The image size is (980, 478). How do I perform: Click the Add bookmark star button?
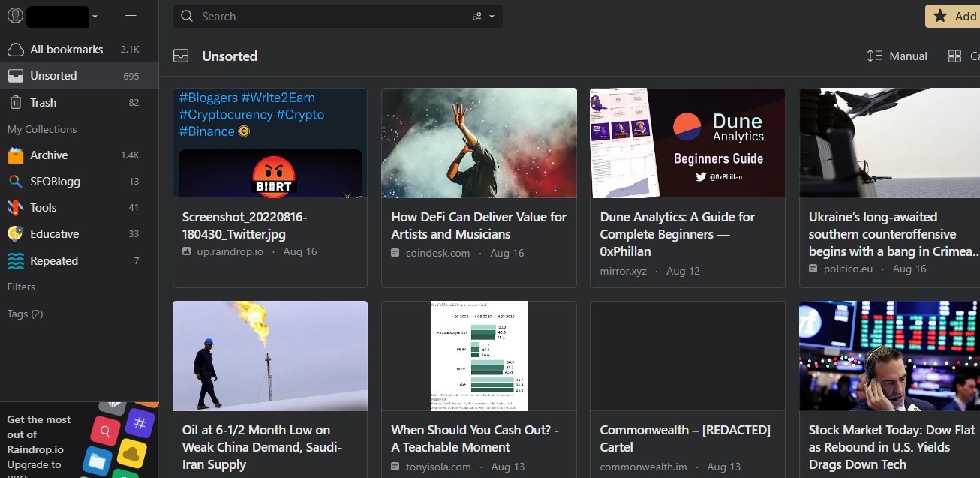coord(953,17)
